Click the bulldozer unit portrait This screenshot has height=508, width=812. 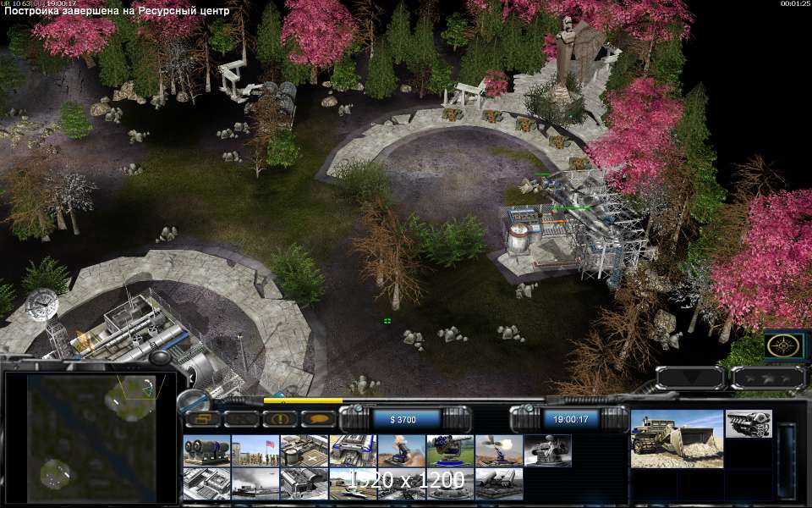click(677, 439)
